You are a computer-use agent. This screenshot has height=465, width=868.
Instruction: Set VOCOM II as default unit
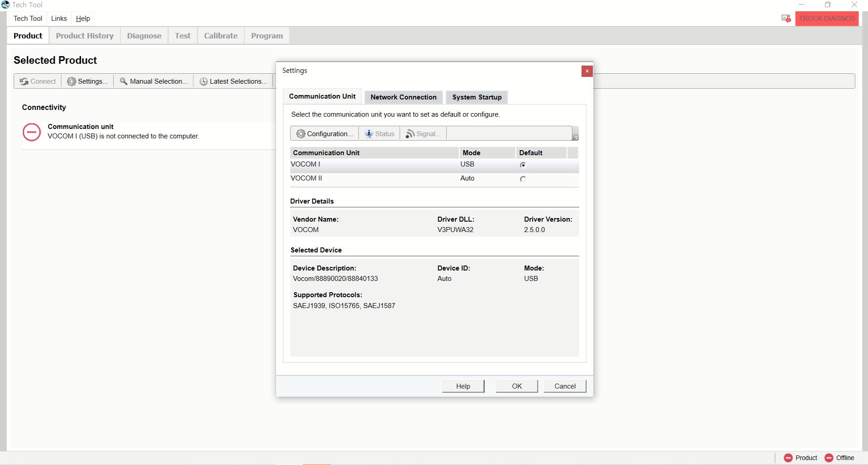click(523, 179)
